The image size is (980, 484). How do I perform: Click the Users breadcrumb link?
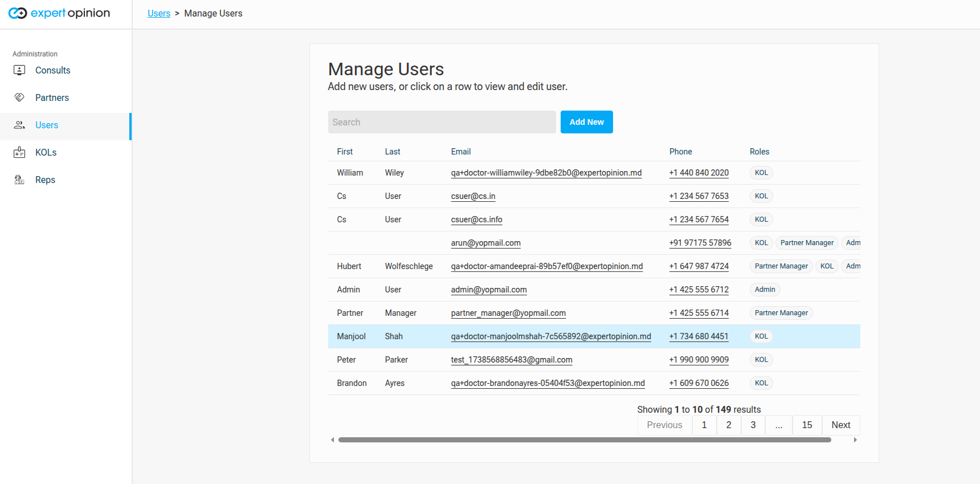tap(159, 13)
